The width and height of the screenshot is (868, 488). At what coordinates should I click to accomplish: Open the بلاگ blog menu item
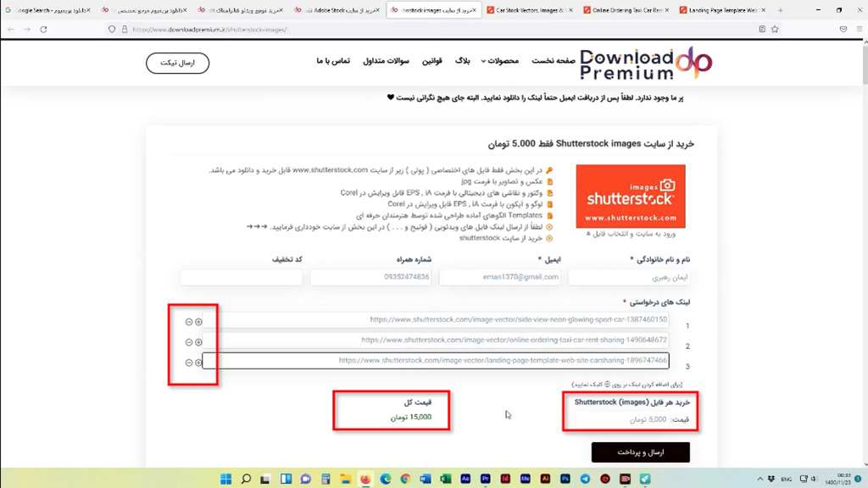pos(462,61)
